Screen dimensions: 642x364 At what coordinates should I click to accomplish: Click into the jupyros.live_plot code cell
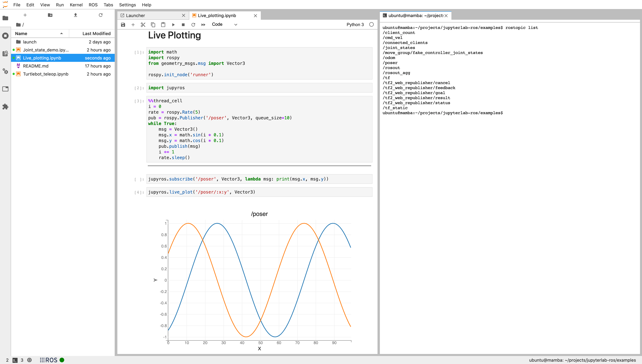259,192
